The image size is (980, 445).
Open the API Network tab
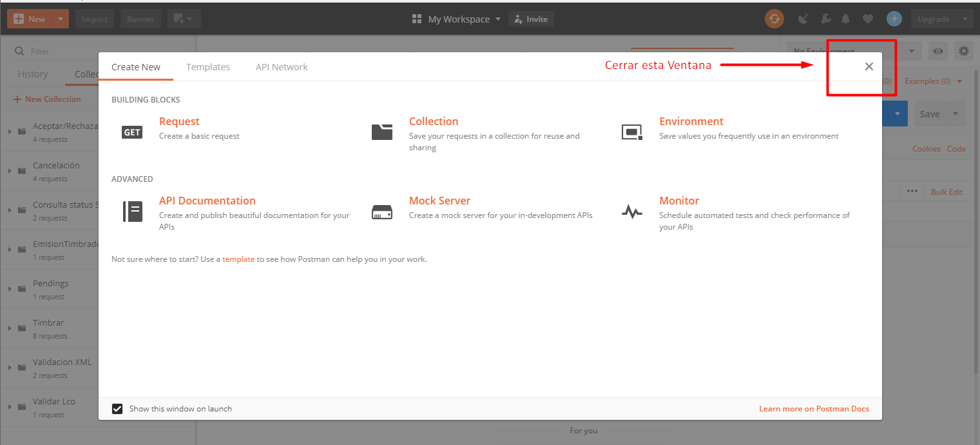pos(282,67)
